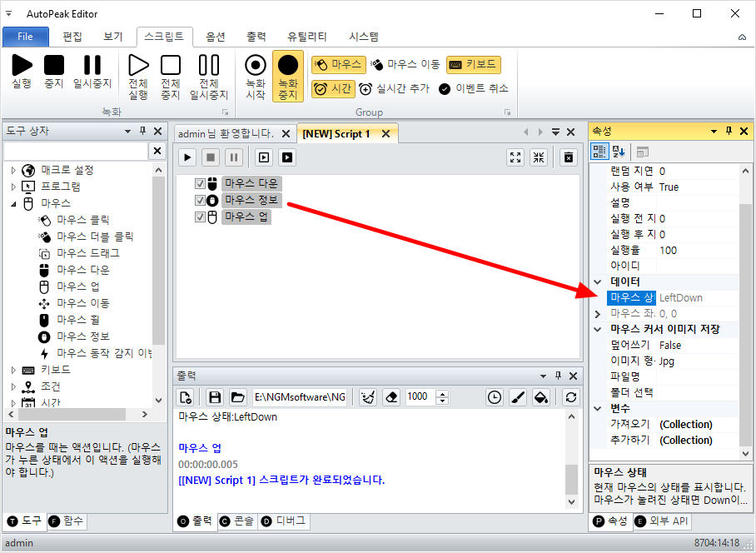Uncheck the 마우스 정보 script step checkbox

click(200, 200)
